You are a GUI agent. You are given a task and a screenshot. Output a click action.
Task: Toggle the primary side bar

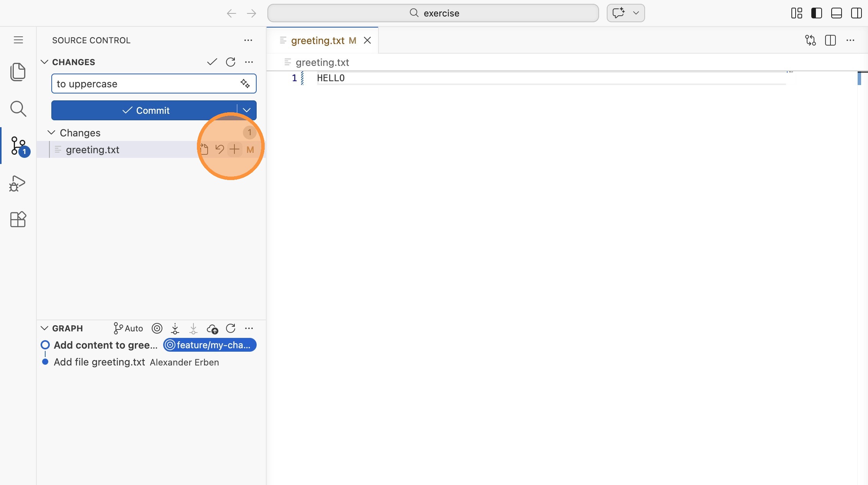(x=816, y=13)
